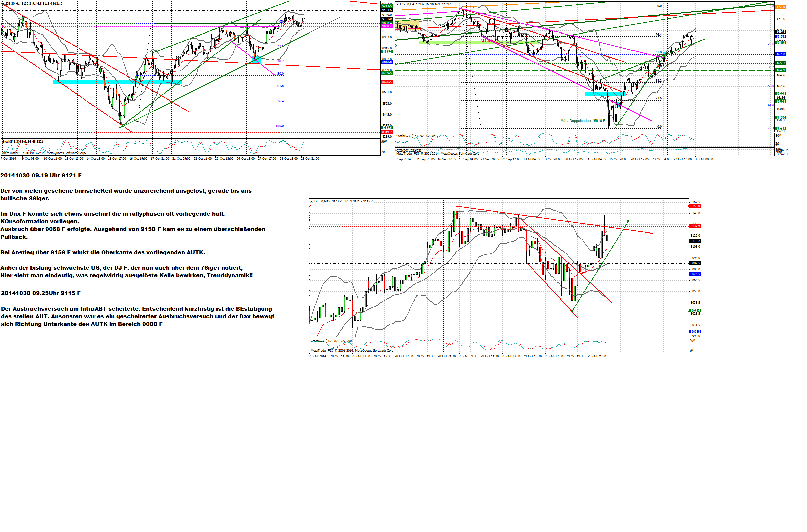
Task: Click the green 9029.4 price label
Action: 695,311
